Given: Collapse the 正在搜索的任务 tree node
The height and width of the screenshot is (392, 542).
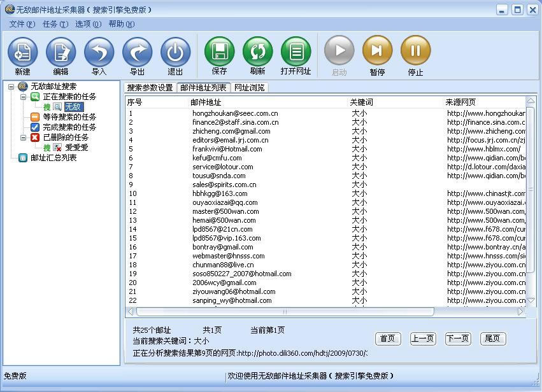Looking at the screenshot, I should [x=23, y=97].
